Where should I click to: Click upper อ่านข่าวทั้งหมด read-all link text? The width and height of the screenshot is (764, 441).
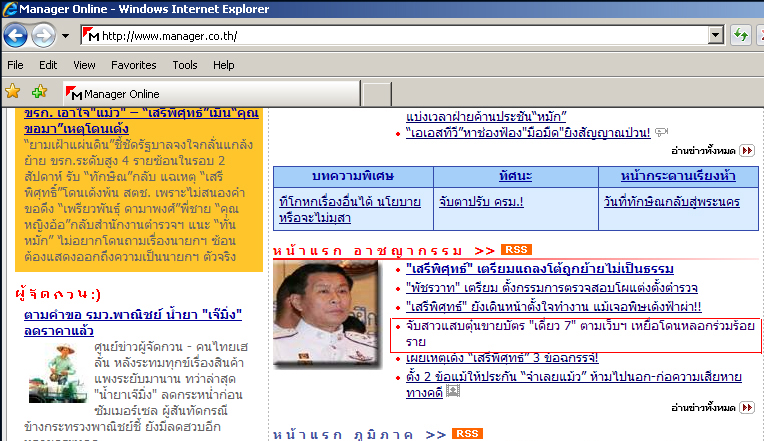[703, 151]
